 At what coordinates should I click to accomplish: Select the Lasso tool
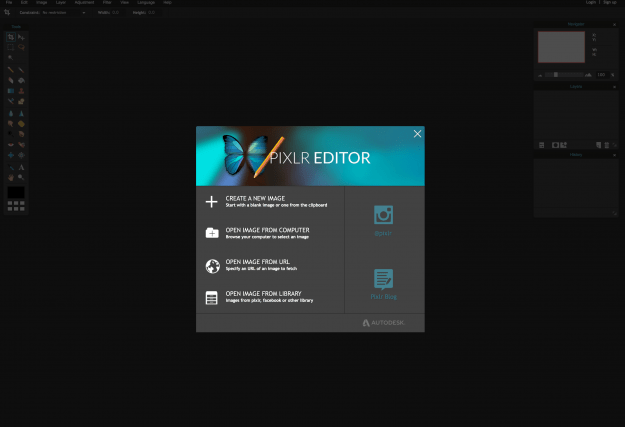pyautogui.click(x=22, y=47)
